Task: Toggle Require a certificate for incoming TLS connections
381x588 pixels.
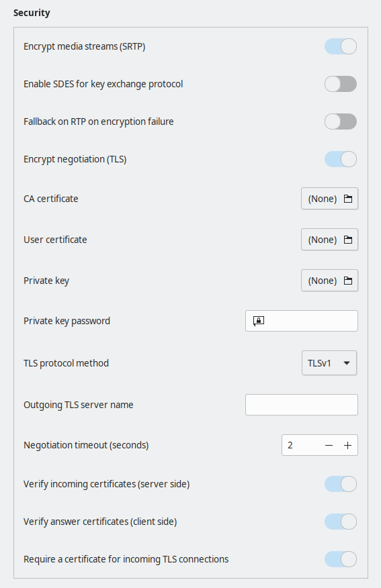Action: click(341, 559)
